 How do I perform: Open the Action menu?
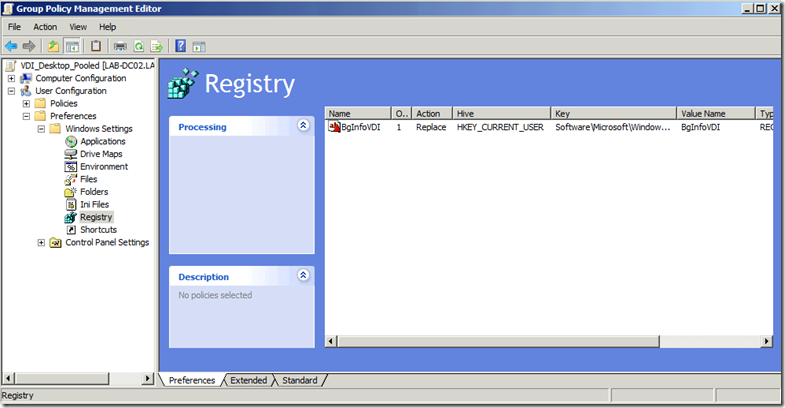45,27
